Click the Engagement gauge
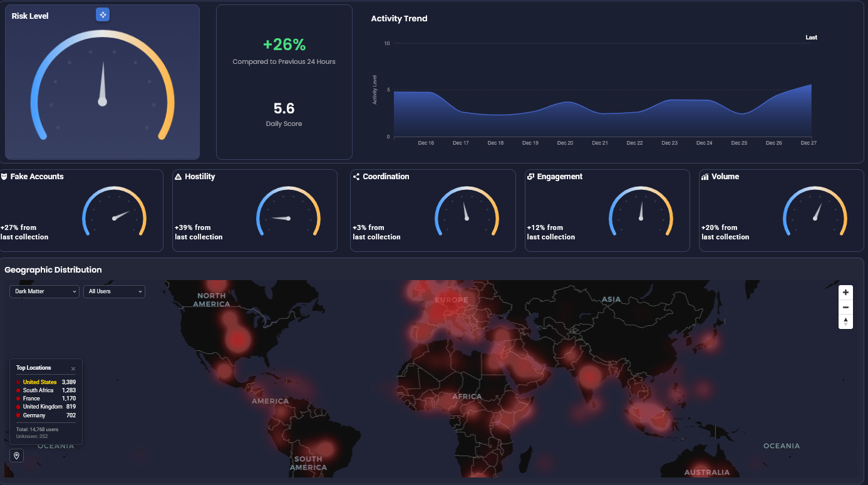The width and height of the screenshot is (868, 485). pyautogui.click(x=641, y=212)
